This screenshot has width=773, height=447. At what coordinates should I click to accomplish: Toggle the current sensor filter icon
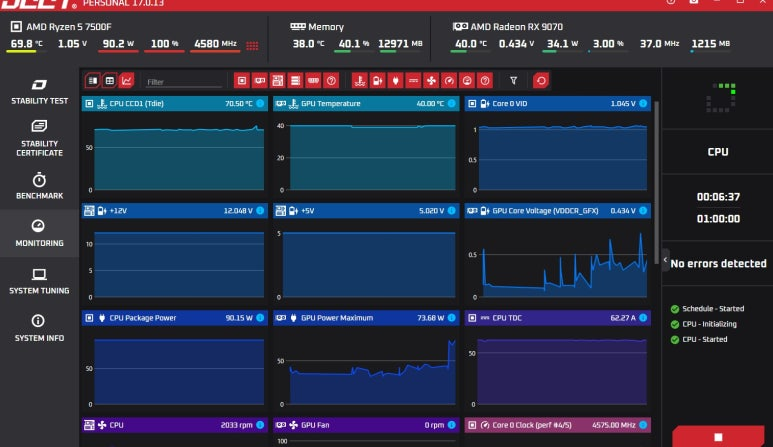(x=413, y=81)
